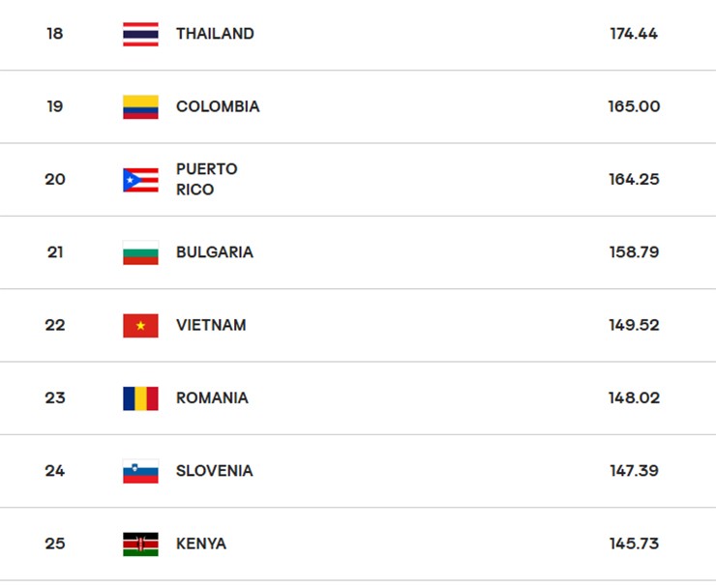The height and width of the screenshot is (588, 716).
Task: Click the Vietnam flag icon
Action: (x=140, y=325)
